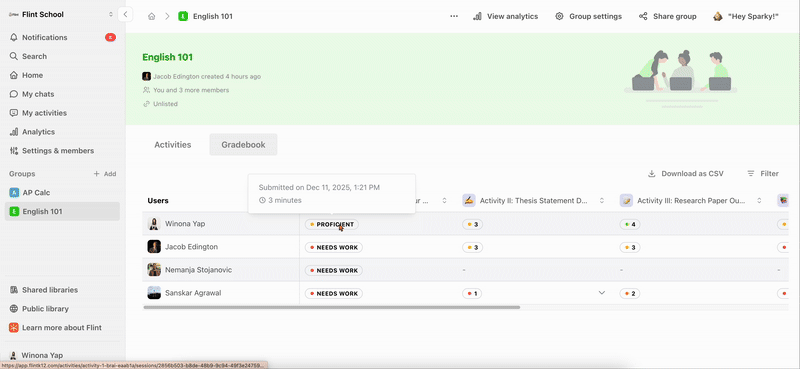The width and height of the screenshot is (800, 369).
Task: Open Jacob Edington's NEEDS WORK grade
Action: [x=334, y=248]
